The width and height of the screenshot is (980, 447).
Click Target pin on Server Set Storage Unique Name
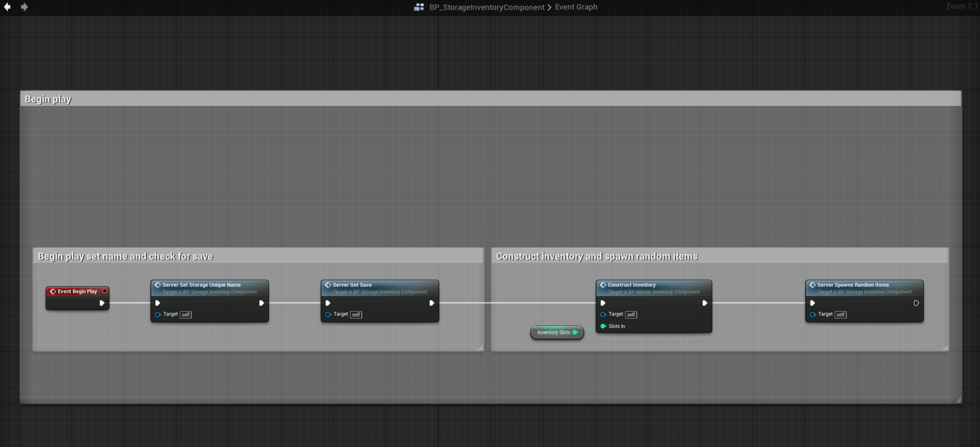click(158, 315)
